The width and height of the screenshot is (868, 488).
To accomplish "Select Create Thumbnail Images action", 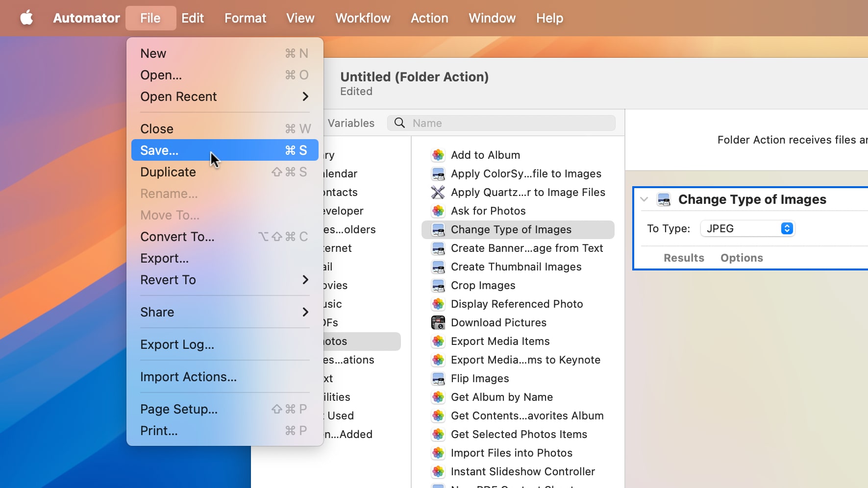I will (518, 267).
